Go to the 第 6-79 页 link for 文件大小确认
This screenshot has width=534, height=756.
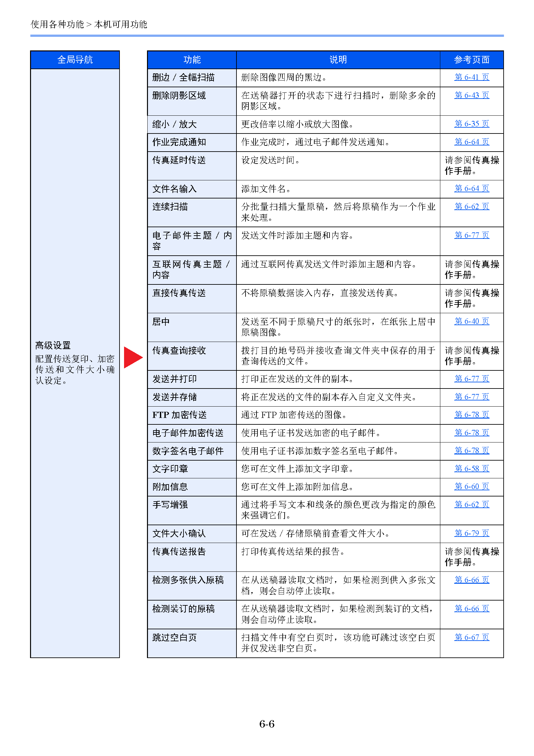tap(471, 533)
